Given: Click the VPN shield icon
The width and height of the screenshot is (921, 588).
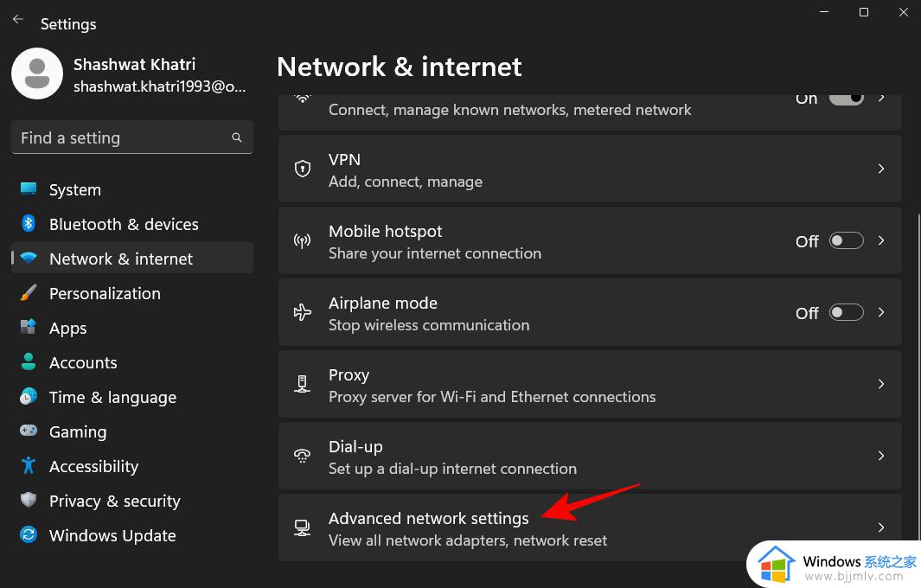Looking at the screenshot, I should click(x=302, y=169).
